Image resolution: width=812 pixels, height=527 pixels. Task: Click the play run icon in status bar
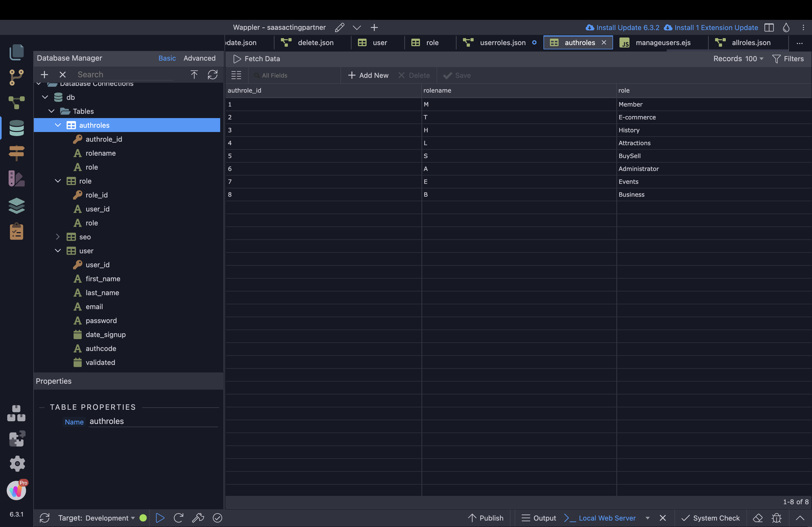[x=160, y=518]
